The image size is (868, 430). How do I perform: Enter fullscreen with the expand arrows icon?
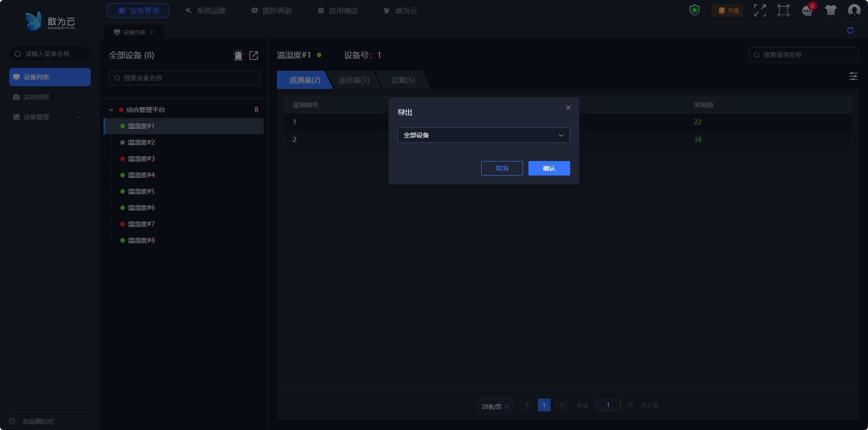point(760,10)
